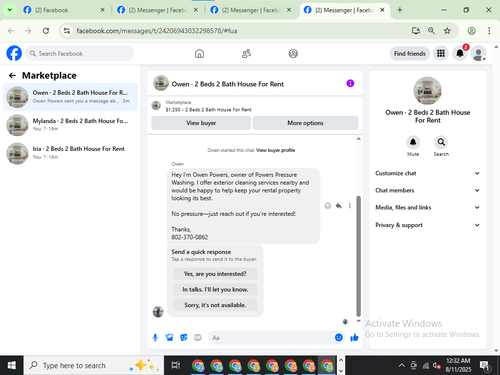This screenshot has width=500, height=375.
Task: Open Iria conversation in Marketplace list
Action: [x=70, y=153]
